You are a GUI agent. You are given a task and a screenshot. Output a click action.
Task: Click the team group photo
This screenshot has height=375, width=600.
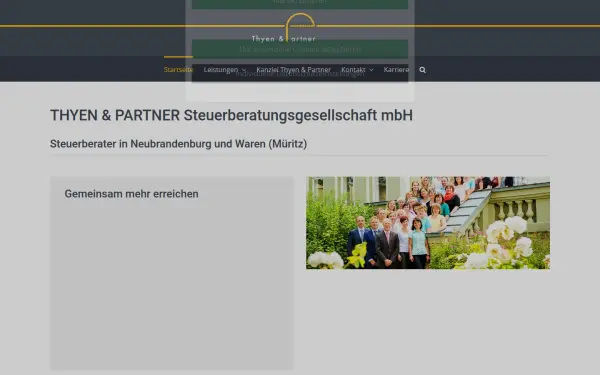pyautogui.click(x=428, y=223)
